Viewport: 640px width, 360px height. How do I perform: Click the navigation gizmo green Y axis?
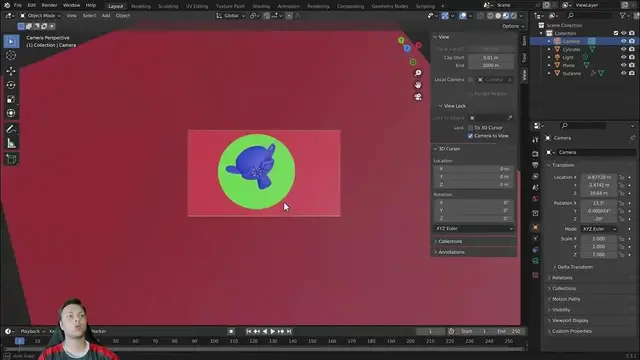[x=401, y=40]
